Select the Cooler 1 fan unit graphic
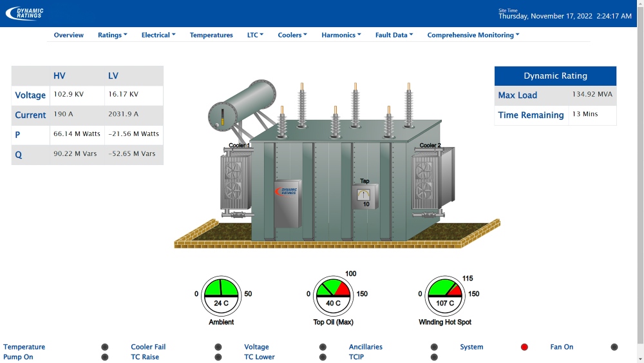 pos(236,180)
